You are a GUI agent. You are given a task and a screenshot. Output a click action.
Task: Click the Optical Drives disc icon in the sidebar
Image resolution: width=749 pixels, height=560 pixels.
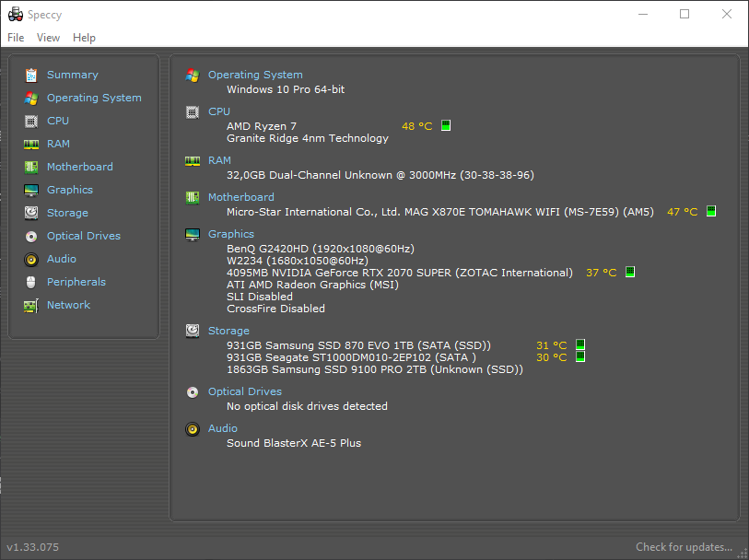tap(31, 236)
